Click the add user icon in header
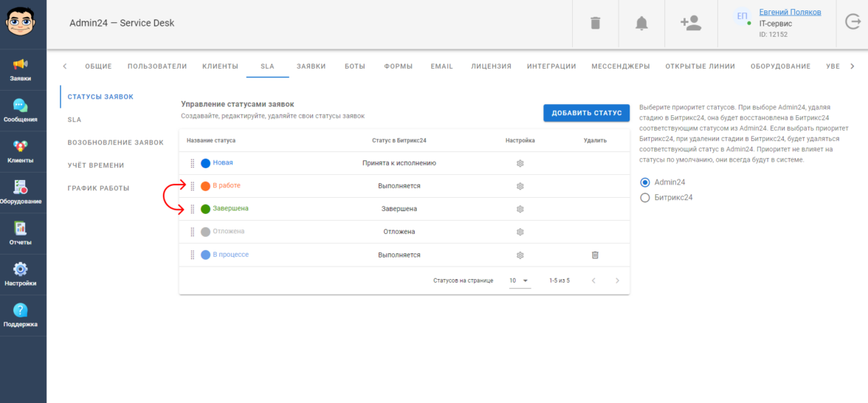The height and width of the screenshot is (403, 868). (691, 24)
